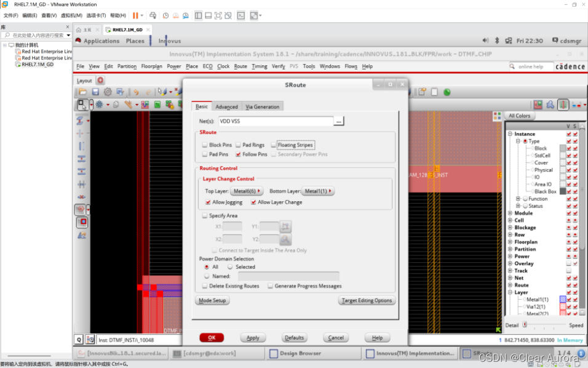Activate the select mode tool icon
This screenshot has height=368, width=588.
coord(82,104)
